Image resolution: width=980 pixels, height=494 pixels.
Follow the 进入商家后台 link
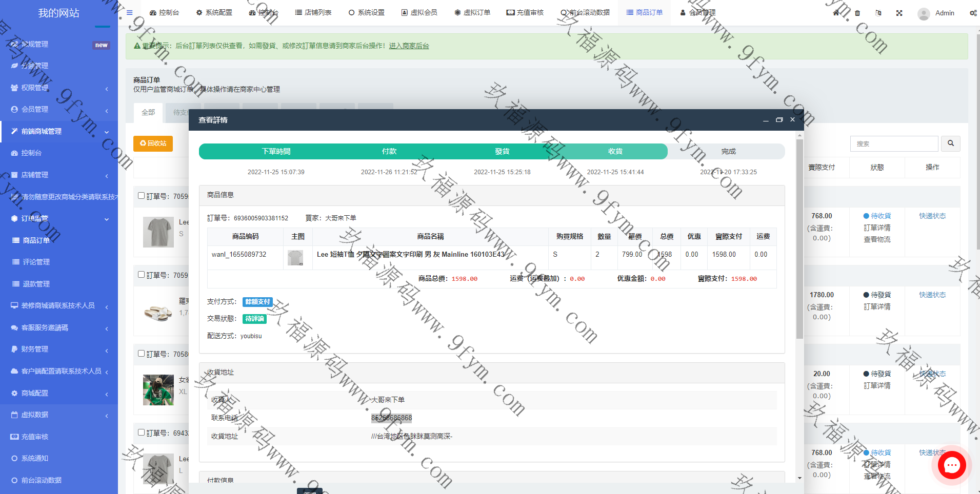click(409, 46)
